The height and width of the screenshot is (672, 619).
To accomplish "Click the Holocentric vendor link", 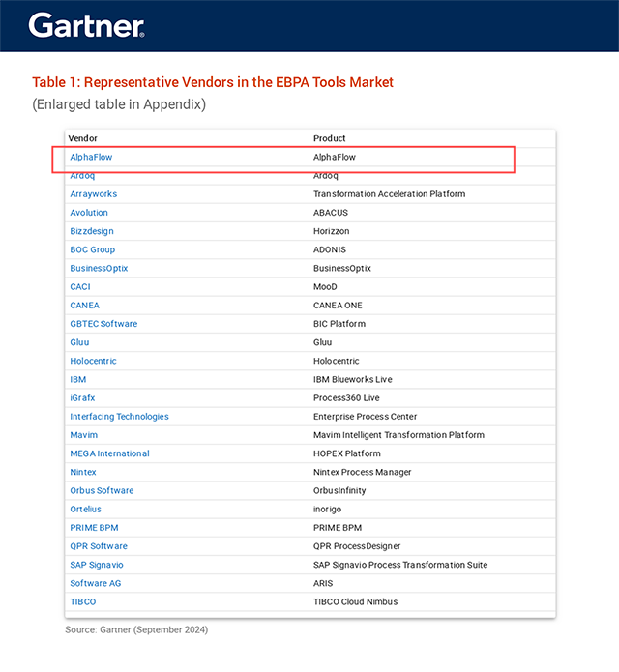I will pyautogui.click(x=93, y=361).
